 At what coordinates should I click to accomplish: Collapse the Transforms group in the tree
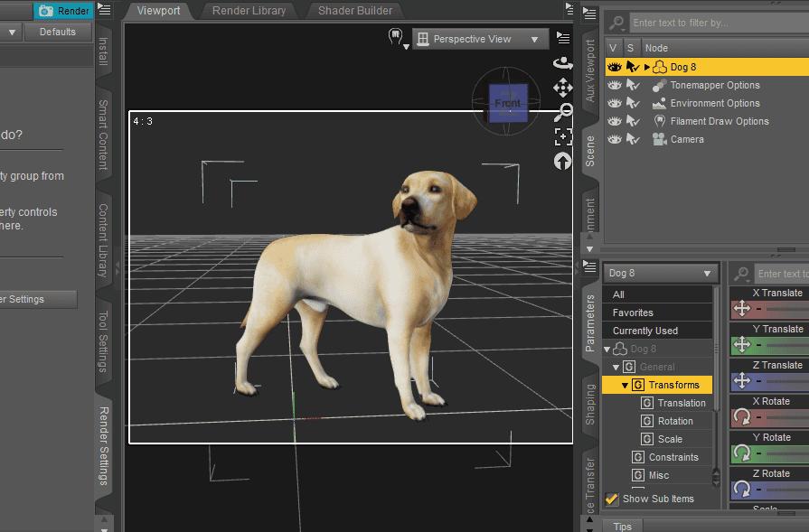click(x=625, y=385)
